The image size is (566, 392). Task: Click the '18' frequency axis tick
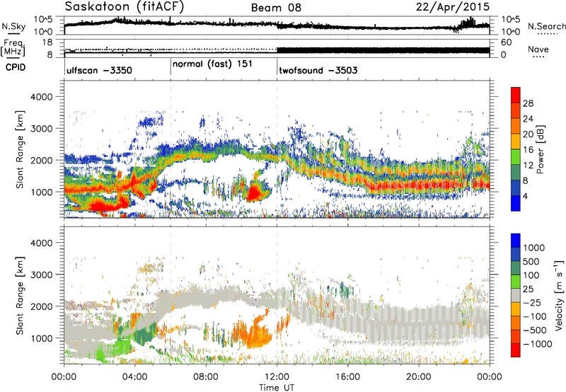click(47, 42)
